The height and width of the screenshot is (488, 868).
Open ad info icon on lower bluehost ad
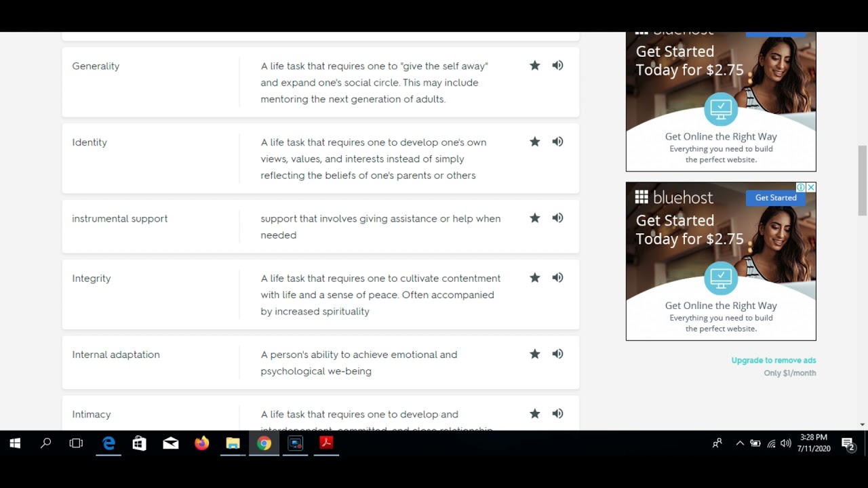801,187
